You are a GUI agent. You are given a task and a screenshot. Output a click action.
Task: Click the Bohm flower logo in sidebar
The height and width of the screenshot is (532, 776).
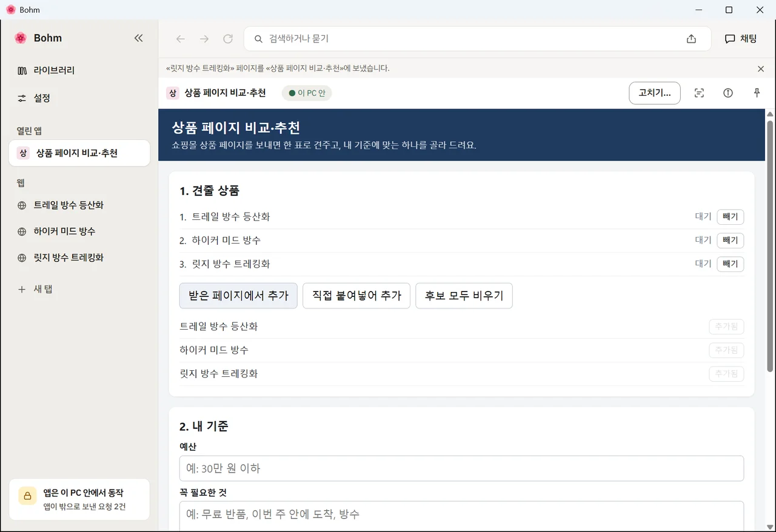tap(21, 38)
